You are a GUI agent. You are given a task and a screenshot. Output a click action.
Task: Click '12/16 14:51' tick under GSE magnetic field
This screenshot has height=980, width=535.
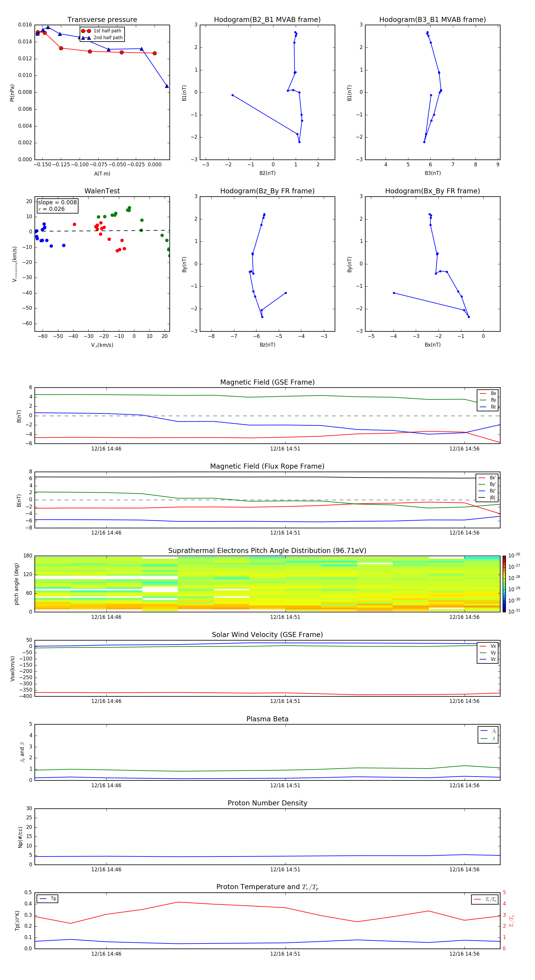285,449
